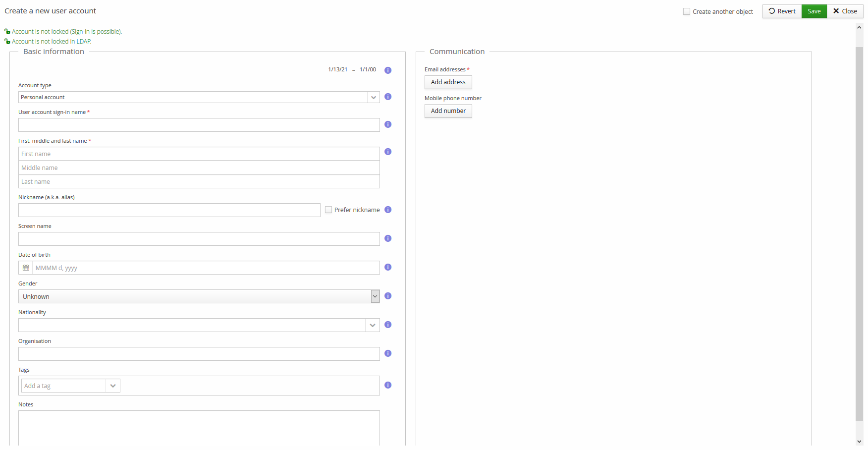
Task: Expand the Nationality dropdown
Action: 373,325
